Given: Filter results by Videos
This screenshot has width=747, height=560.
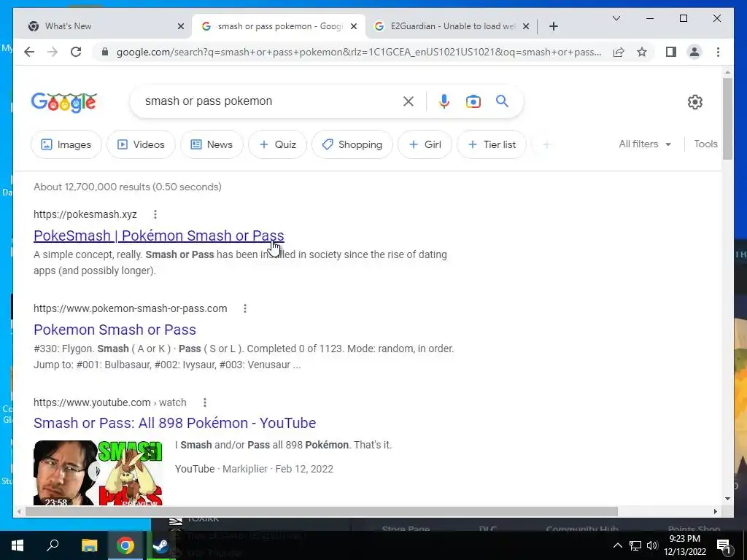Looking at the screenshot, I should pos(141,144).
